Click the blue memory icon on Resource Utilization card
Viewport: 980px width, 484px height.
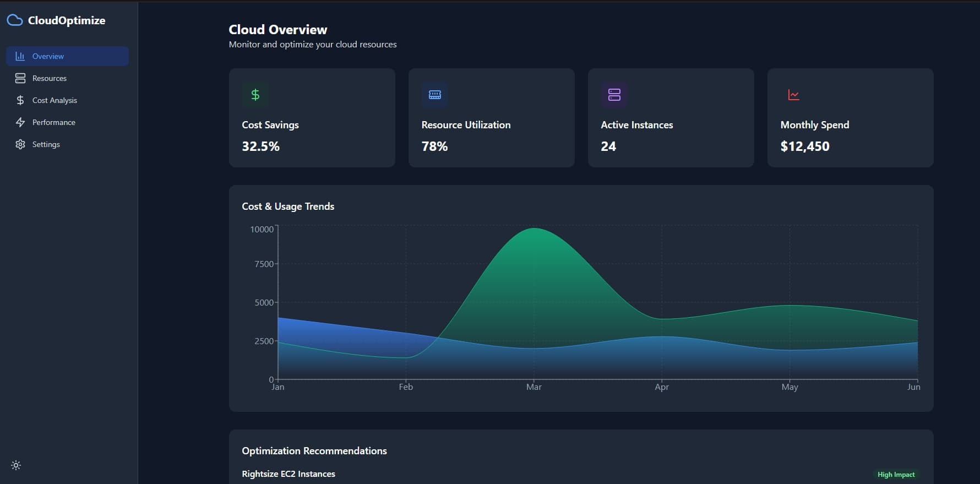[435, 95]
